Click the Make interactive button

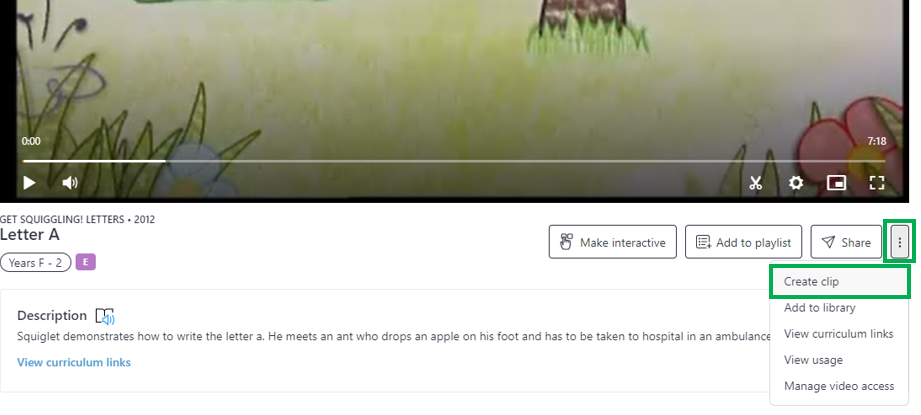[613, 242]
